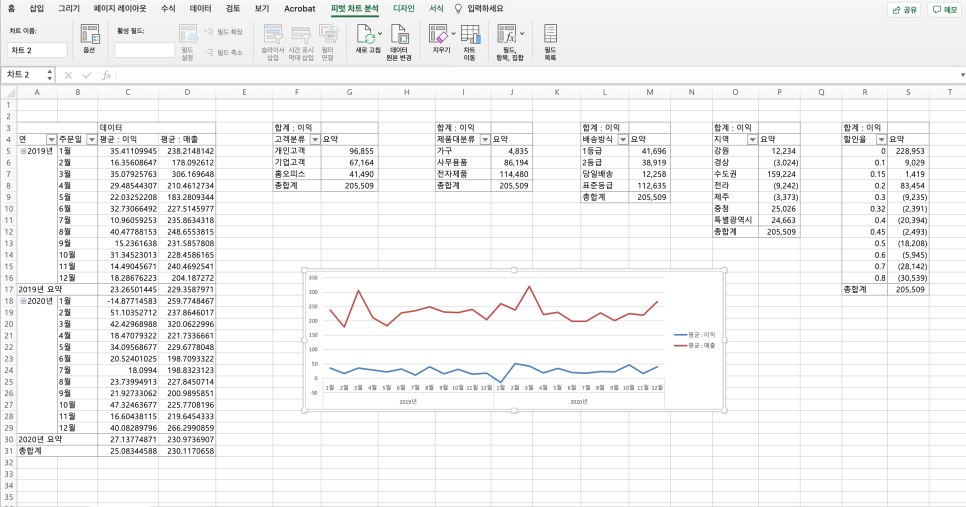Open the 주문일 field filter dropdown

click(x=92, y=140)
